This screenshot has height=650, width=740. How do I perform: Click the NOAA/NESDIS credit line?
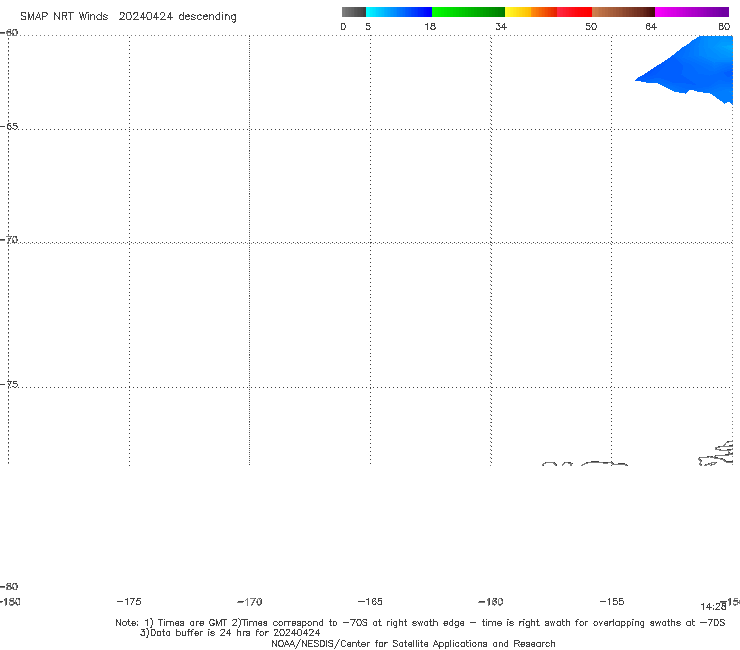(413, 644)
